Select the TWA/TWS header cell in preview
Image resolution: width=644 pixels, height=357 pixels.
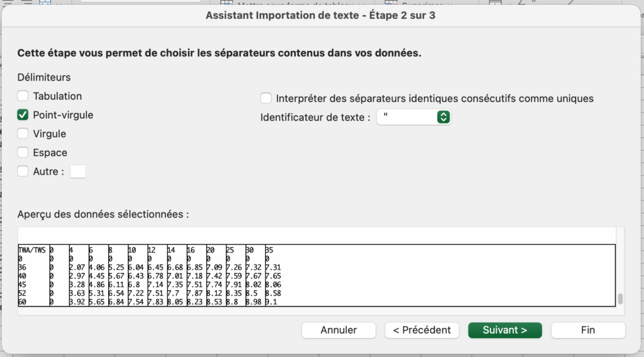pyautogui.click(x=32, y=250)
